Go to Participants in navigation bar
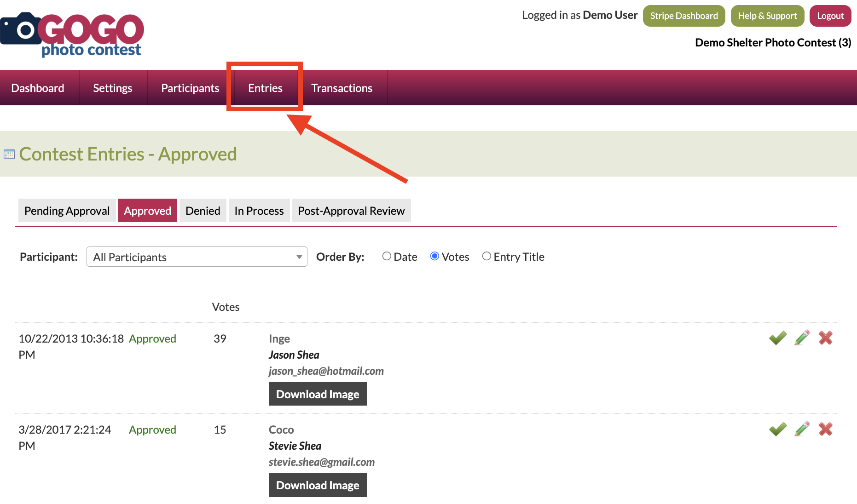The height and width of the screenshot is (504, 857). [190, 88]
